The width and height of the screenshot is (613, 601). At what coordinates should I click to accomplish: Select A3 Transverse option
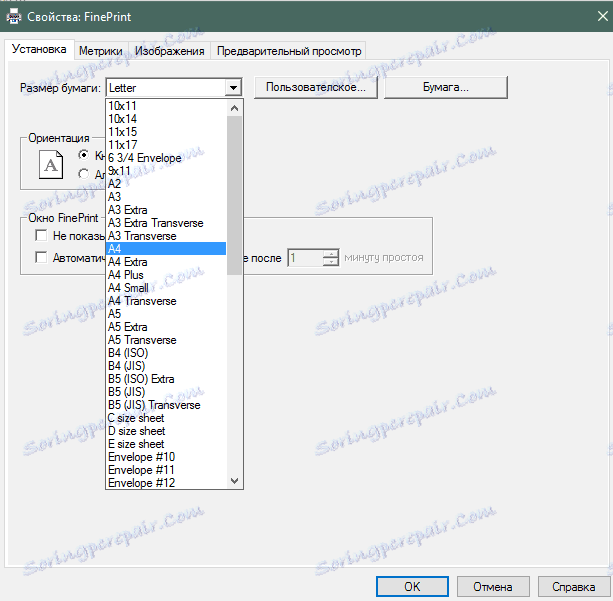click(x=166, y=236)
